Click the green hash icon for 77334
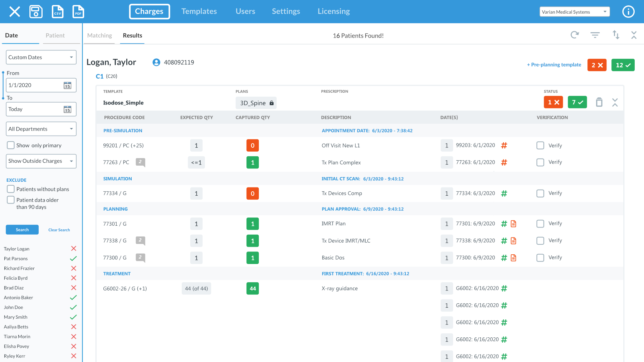 tap(504, 194)
